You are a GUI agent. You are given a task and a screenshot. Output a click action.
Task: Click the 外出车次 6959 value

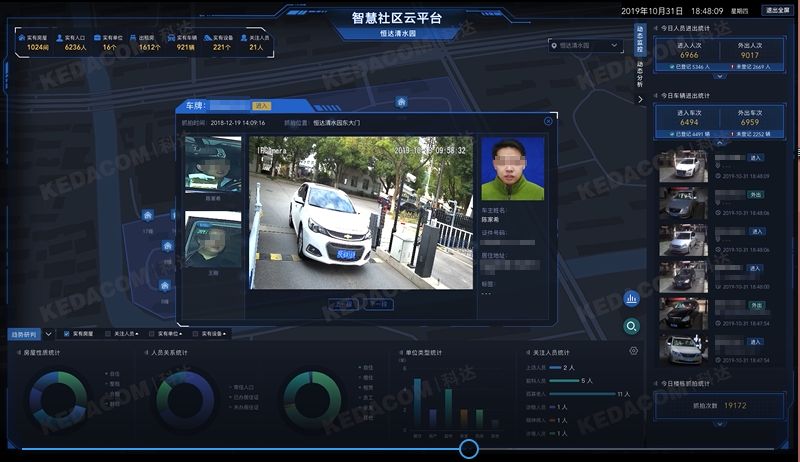[749, 122]
